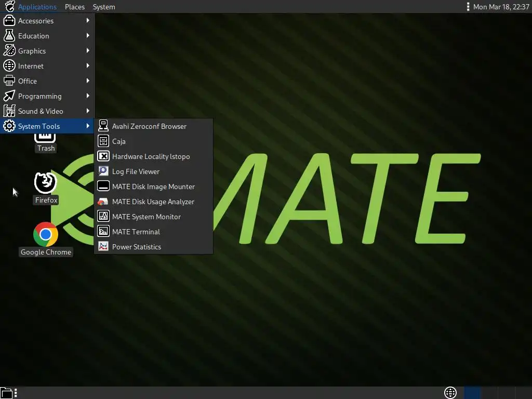Click the bottom panel globe network icon
The image size is (532, 399).
(450, 393)
